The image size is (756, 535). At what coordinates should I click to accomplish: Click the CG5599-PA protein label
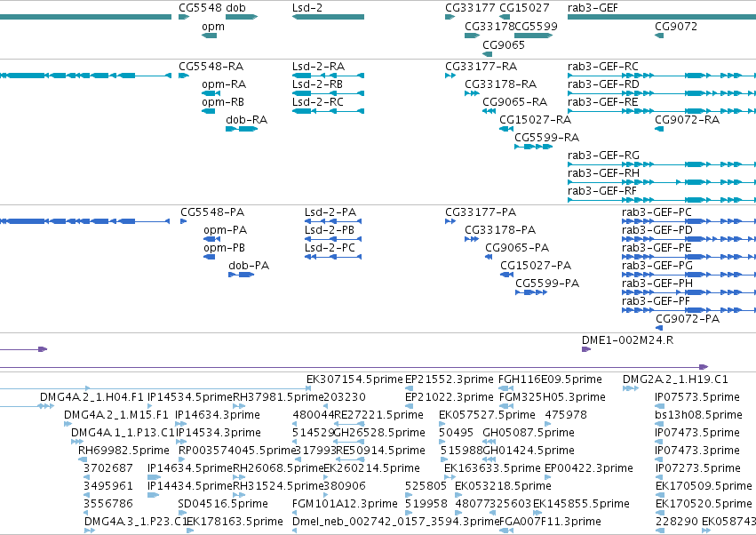point(547,283)
